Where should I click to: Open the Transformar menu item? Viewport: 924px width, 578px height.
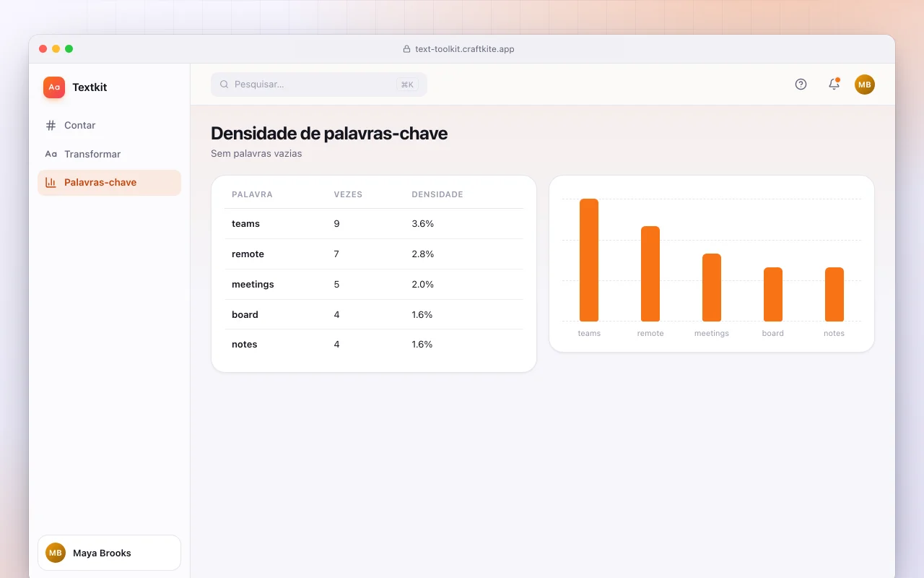(x=109, y=154)
